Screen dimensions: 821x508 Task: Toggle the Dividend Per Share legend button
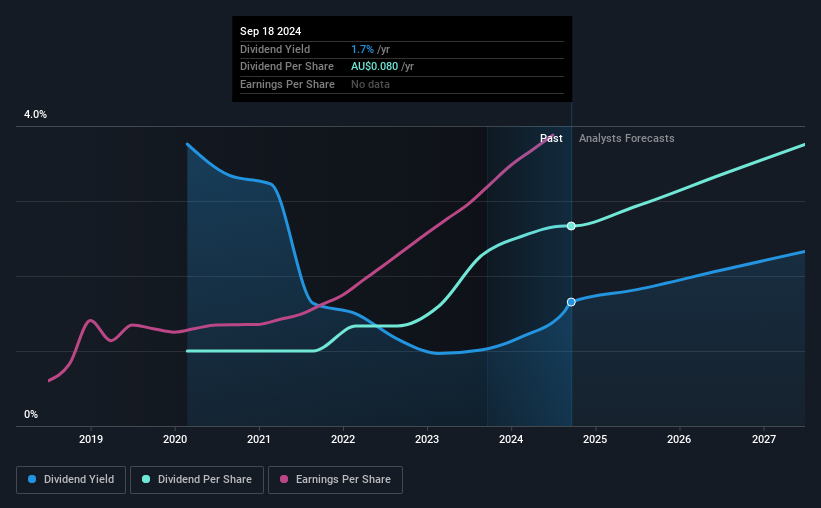pos(197,480)
